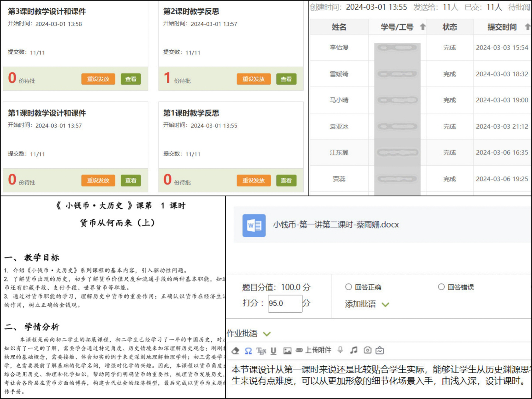Click 上传附件 to upload attachment
Viewport: 532px width, 399px height.
coord(314,350)
